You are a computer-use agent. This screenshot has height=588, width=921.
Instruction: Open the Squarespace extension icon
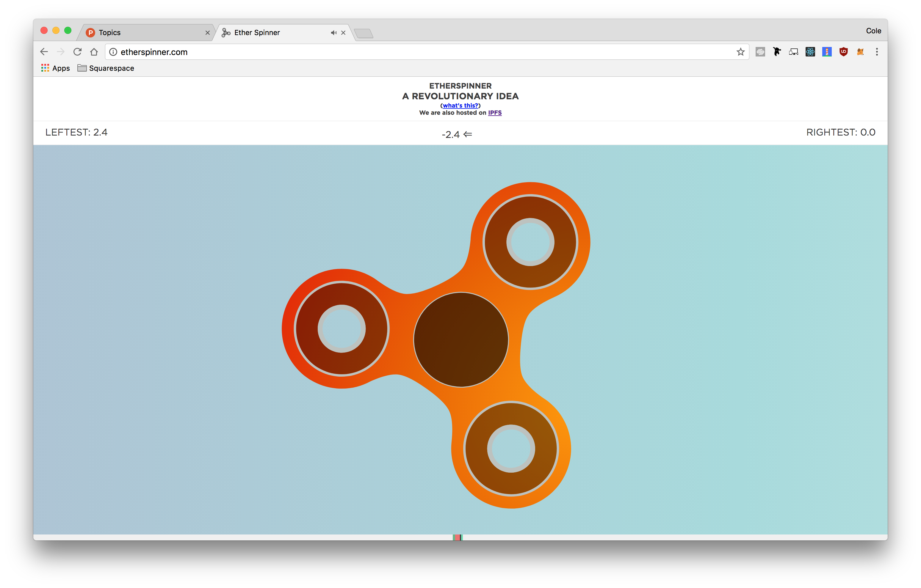coord(760,52)
